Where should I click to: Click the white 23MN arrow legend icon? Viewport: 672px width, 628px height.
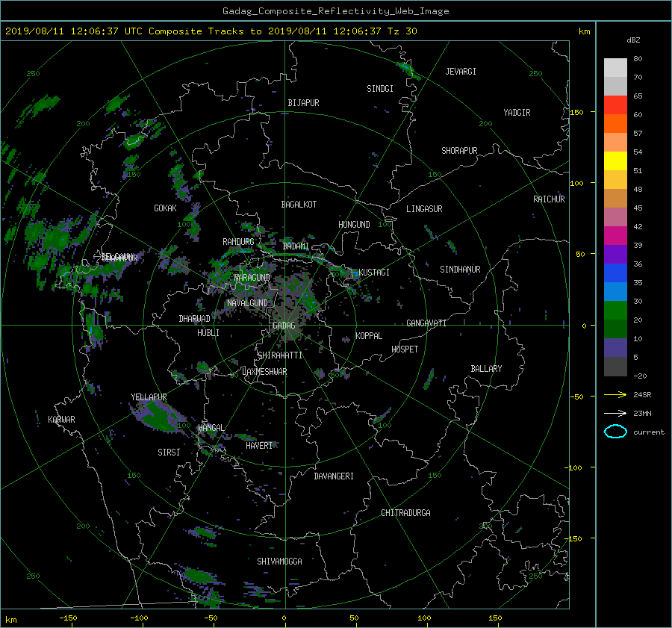click(615, 413)
